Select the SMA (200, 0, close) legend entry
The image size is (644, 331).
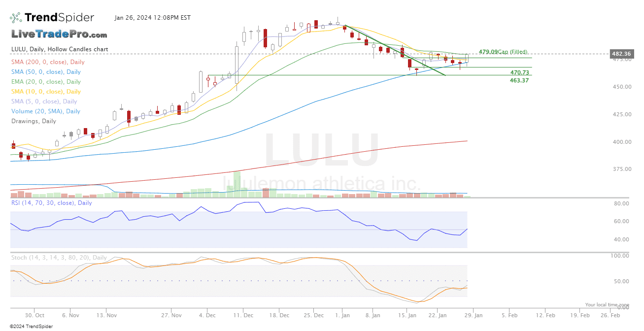(x=48, y=62)
